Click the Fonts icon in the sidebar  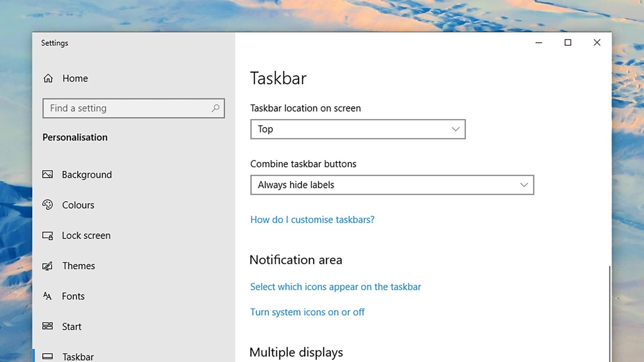[x=47, y=296]
